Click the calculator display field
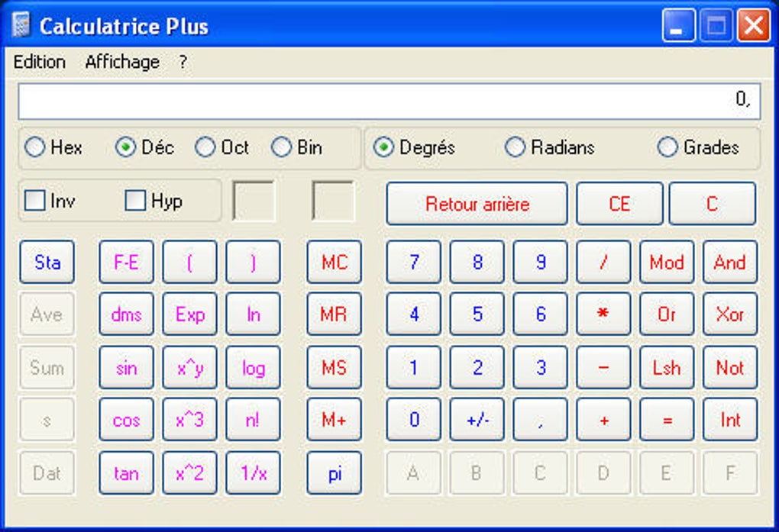This screenshot has width=779, height=532. point(389,102)
